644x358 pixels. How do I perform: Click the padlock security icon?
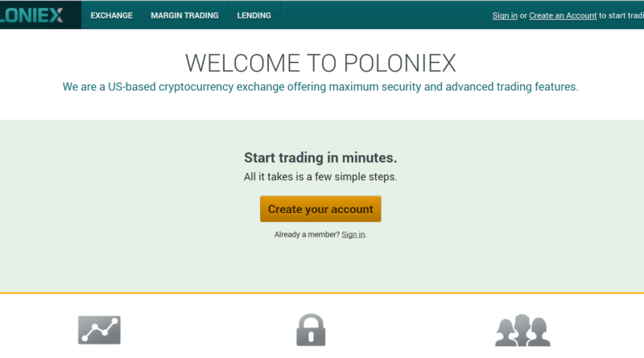311,330
